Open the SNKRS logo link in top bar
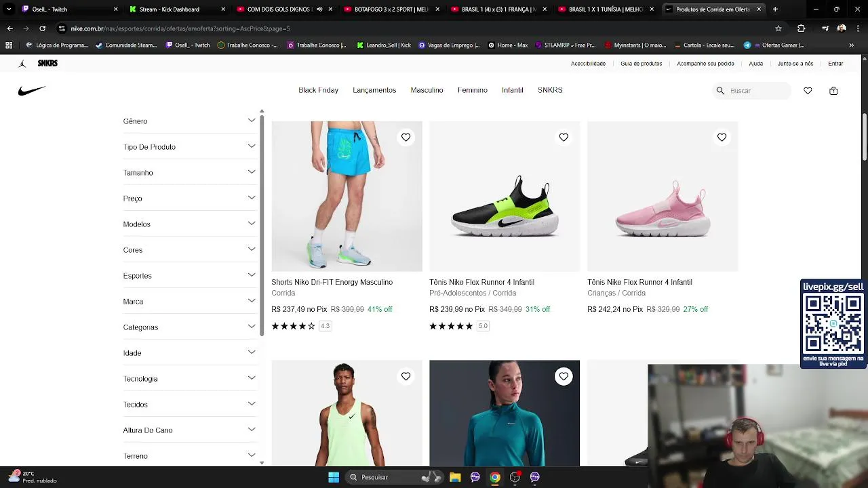 47,63
